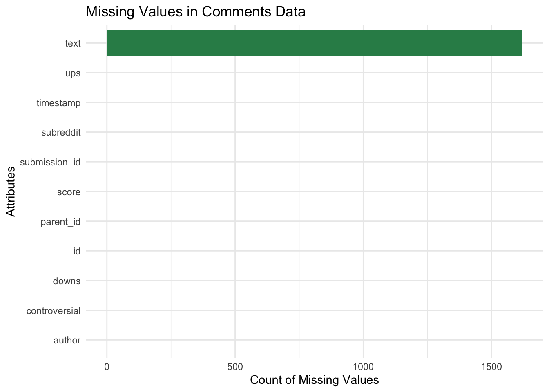
Task: Select the "parent_id" attribute label
Action: pos(60,222)
